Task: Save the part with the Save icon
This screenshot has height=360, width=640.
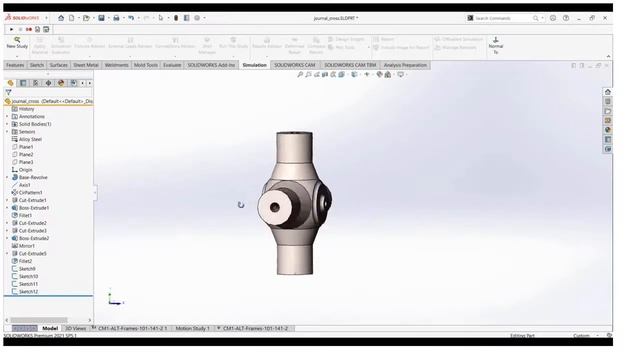Action: pos(101,18)
